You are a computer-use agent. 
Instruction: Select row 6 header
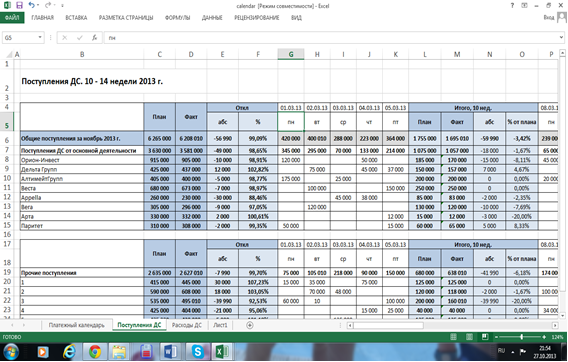(x=7, y=140)
